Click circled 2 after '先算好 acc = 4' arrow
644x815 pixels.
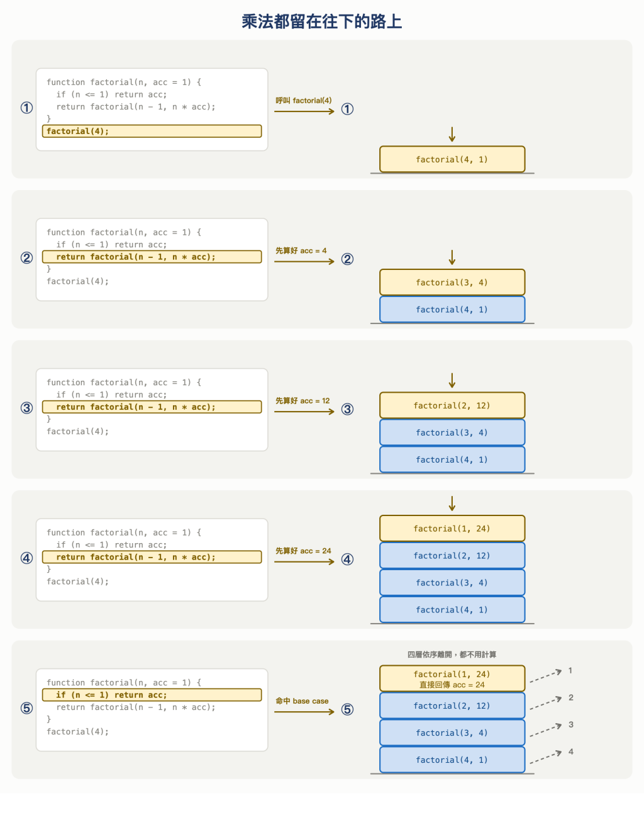[x=347, y=259]
